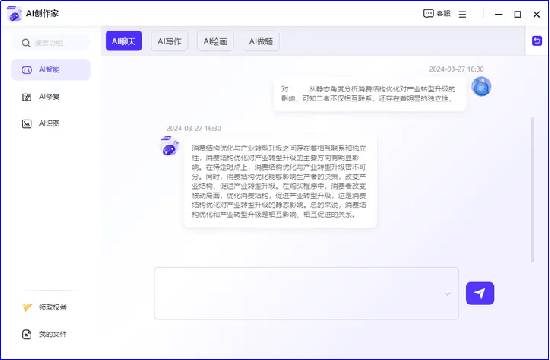
Task: Click the orange membership benefits item
Action: click(45, 307)
